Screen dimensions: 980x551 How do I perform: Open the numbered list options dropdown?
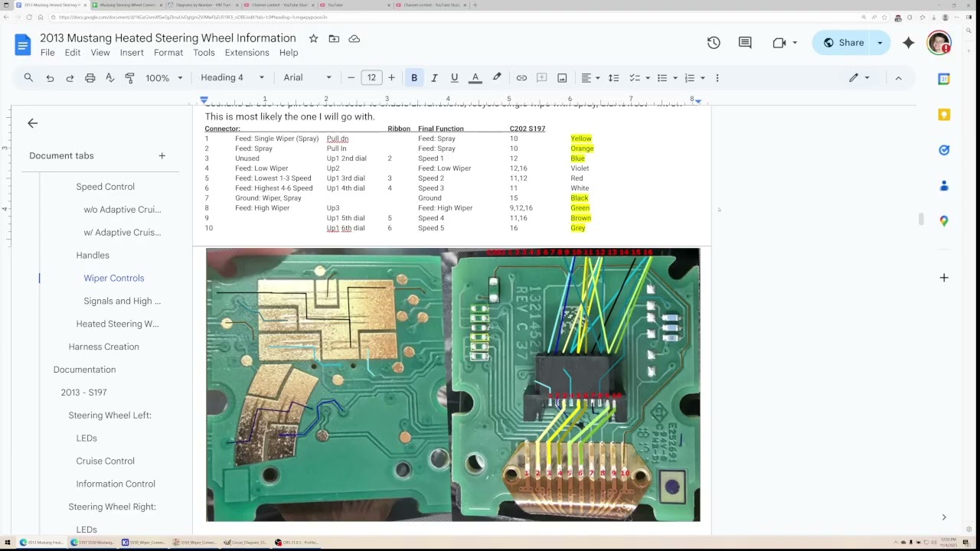click(702, 77)
